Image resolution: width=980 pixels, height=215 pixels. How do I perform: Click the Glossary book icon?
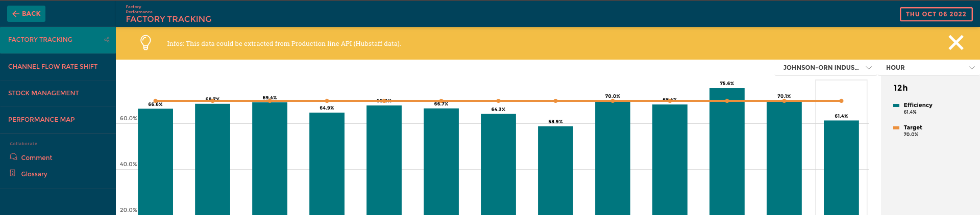point(13,173)
